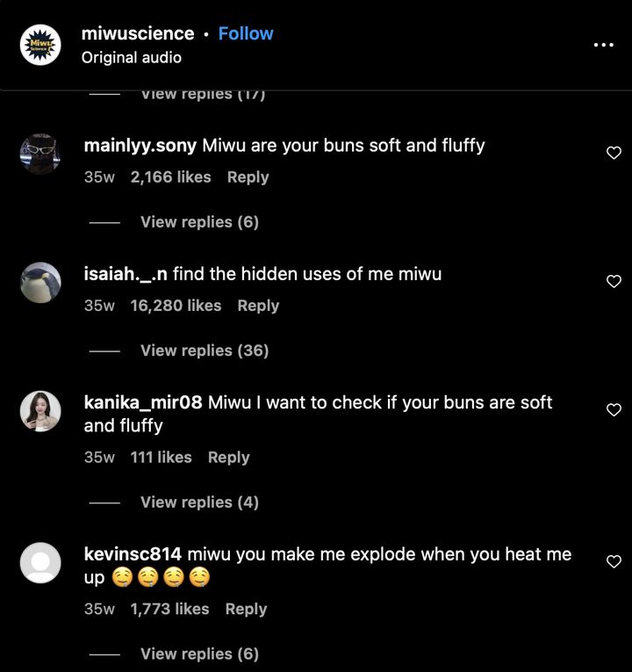Tap the heart on kevinsc814's comment

614,561
